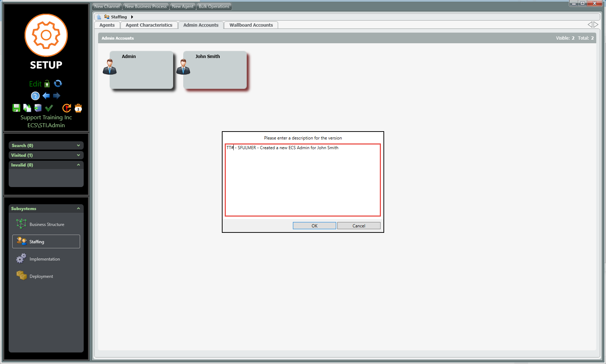Expand the Visited (1) panel
The image size is (606, 364).
[46, 155]
